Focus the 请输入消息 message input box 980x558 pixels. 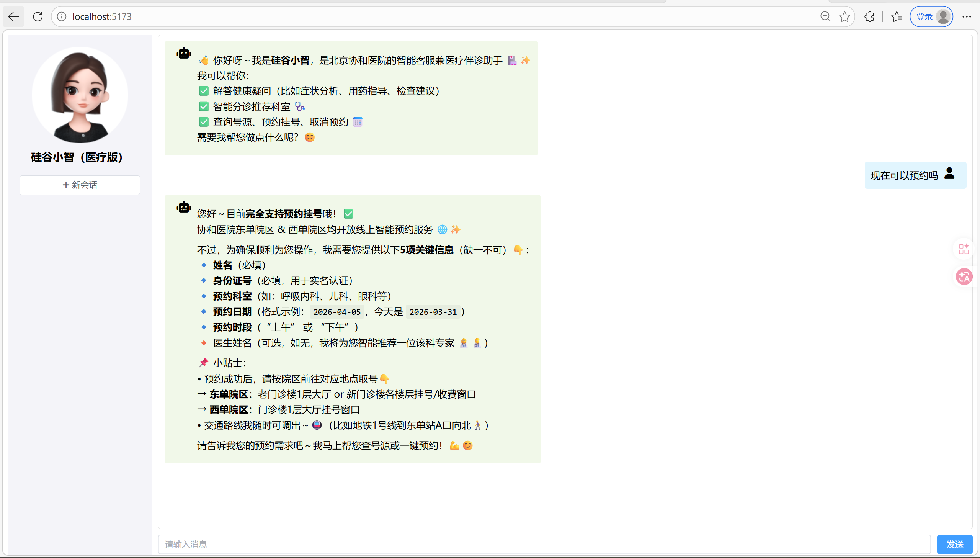pos(544,544)
